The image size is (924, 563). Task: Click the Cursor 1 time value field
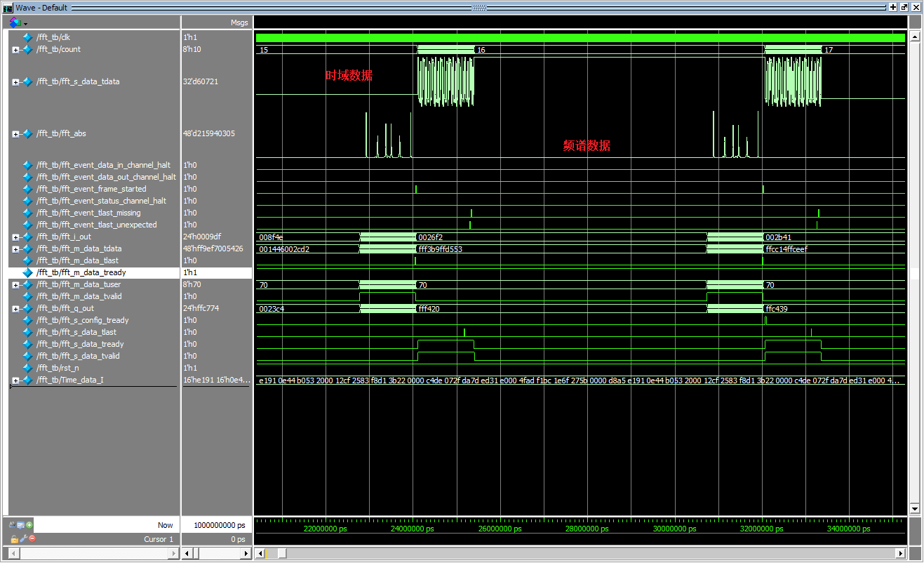pos(239,539)
